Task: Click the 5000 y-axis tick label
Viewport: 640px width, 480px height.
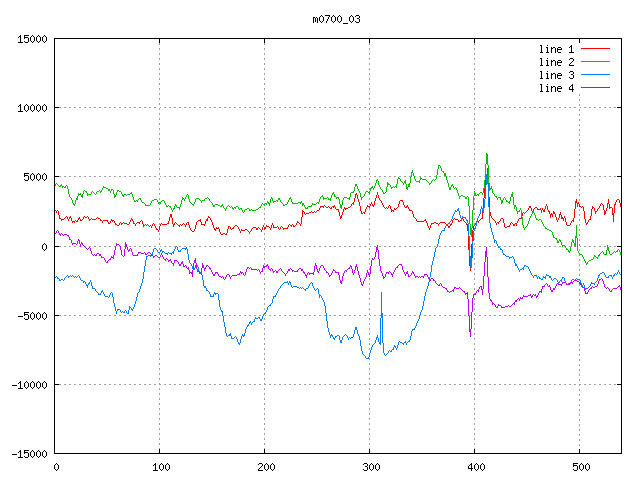Action: tap(34, 177)
